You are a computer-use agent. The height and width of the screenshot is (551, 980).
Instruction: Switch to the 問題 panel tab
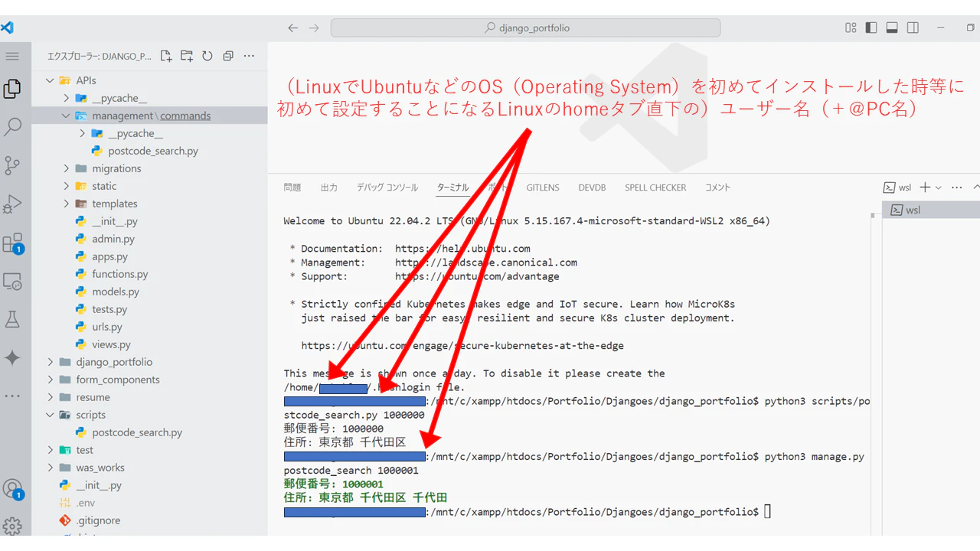(x=292, y=187)
